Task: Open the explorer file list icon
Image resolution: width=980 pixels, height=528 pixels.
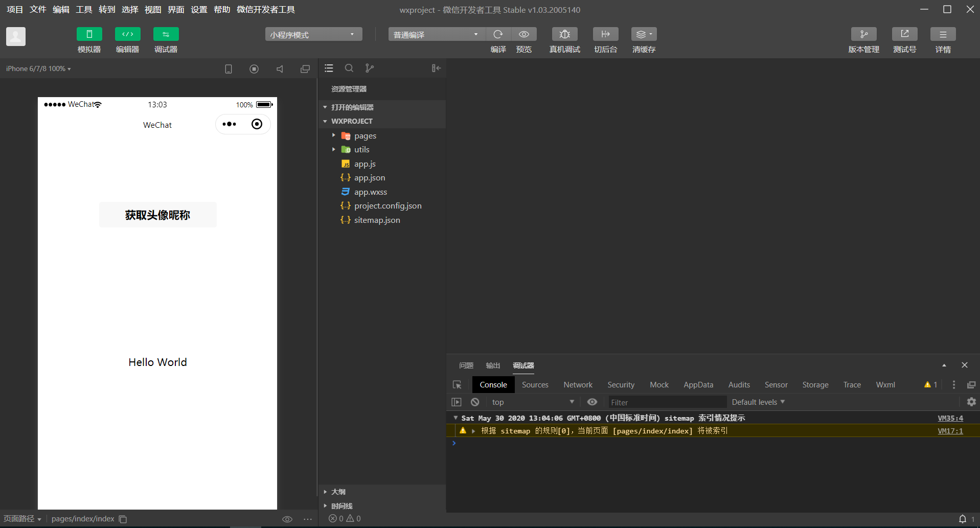Action: point(329,68)
